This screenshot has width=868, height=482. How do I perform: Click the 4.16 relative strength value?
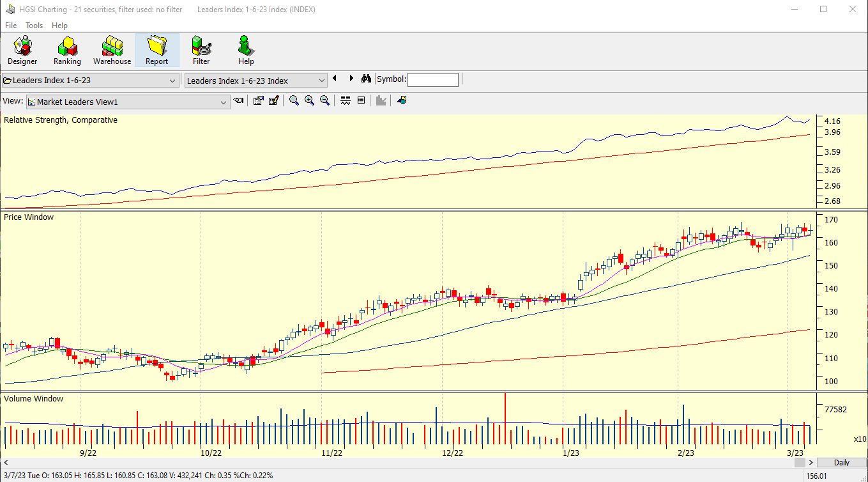click(832, 121)
